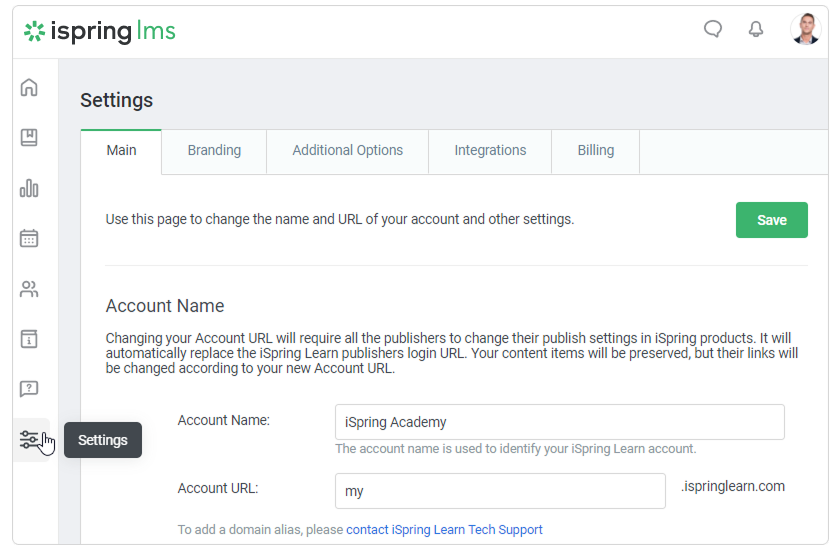Image resolution: width=829 pixels, height=545 pixels.
Task: Open the Additional Options tab
Action: pyautogui.click(x=347, y=151)
